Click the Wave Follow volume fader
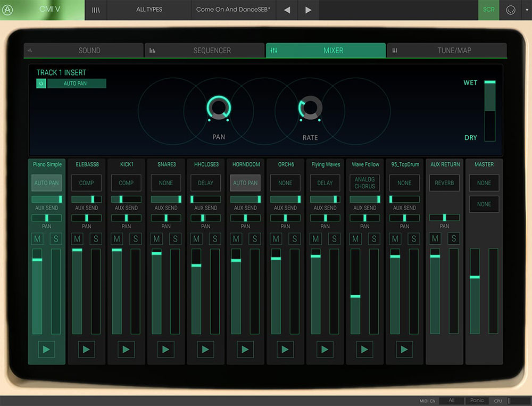 pos(355,296)
